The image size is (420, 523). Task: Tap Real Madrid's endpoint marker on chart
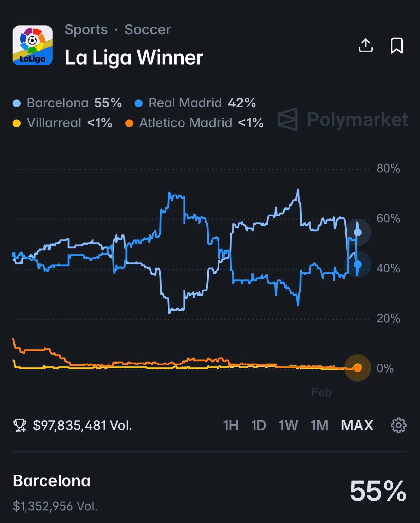point(358,264)
